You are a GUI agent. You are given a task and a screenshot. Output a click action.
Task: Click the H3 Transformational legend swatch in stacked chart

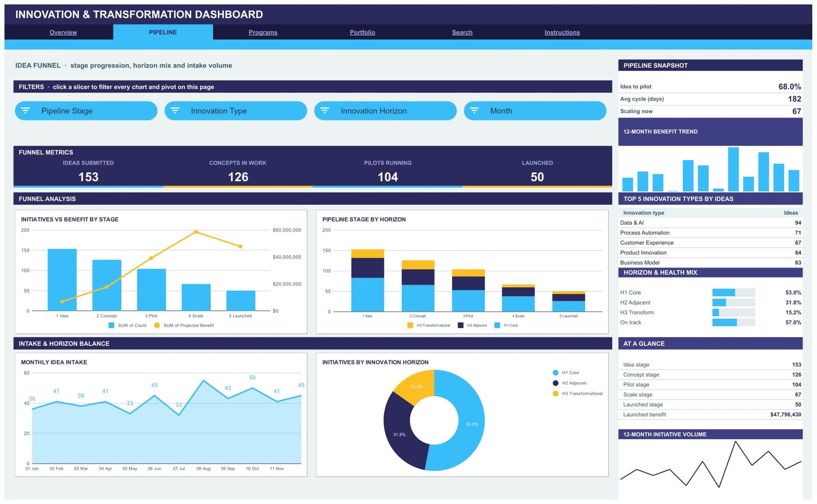point(410,325)
